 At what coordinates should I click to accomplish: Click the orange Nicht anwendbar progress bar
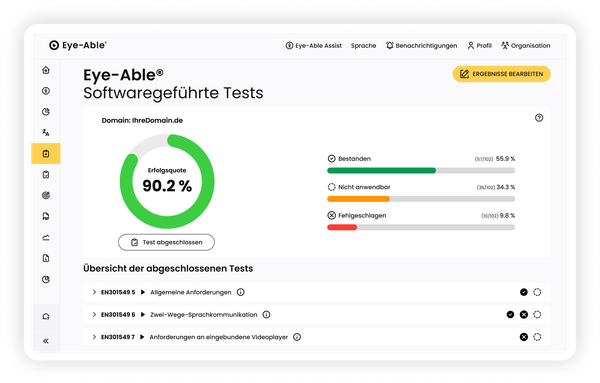tap(359, 199)
